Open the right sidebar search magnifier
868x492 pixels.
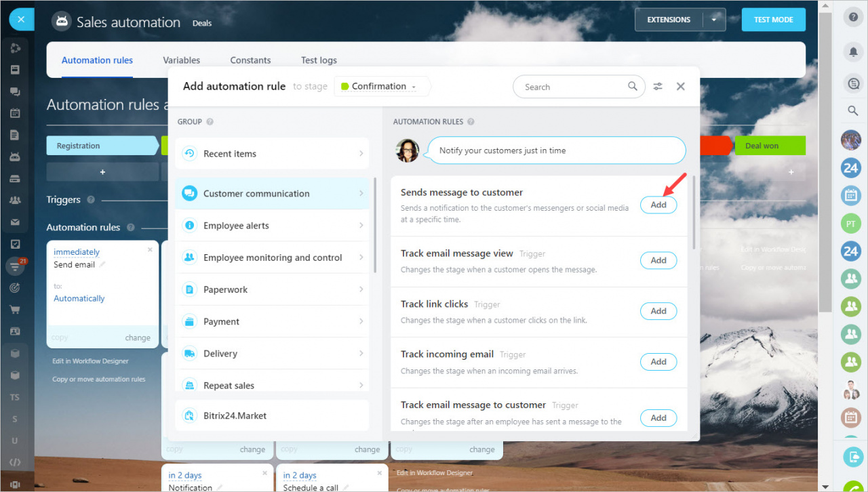pyautogui.click(x=853, y=110)
